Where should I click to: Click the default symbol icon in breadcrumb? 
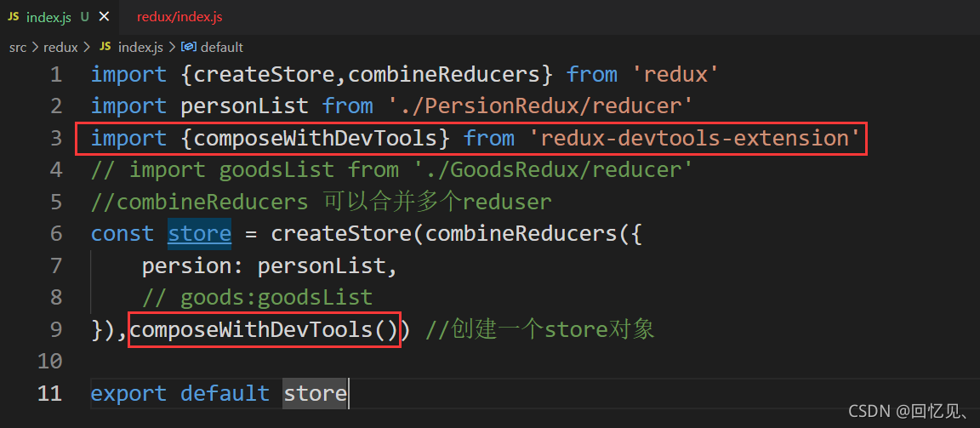pyautogui.click(x=188, y=47)
